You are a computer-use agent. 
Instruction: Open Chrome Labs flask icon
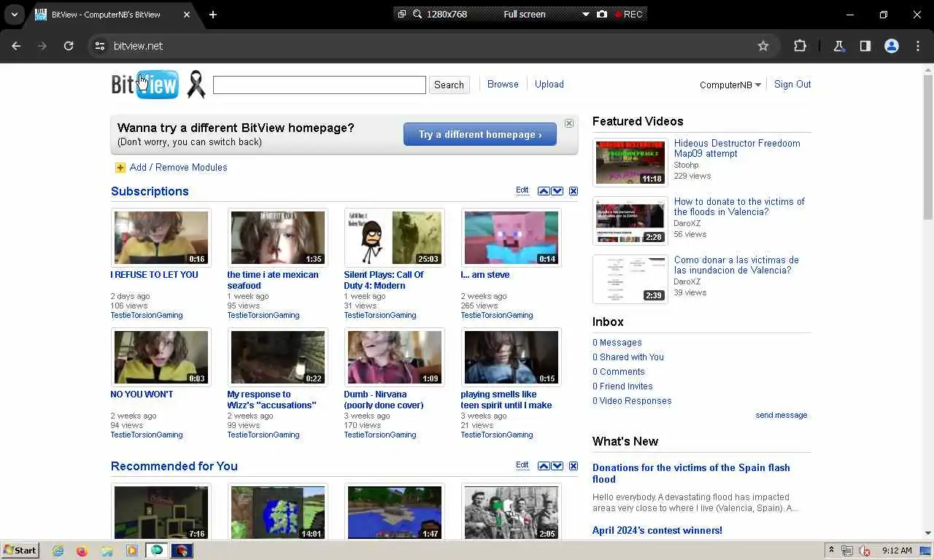pyautogui.click(x=838, y=46)
